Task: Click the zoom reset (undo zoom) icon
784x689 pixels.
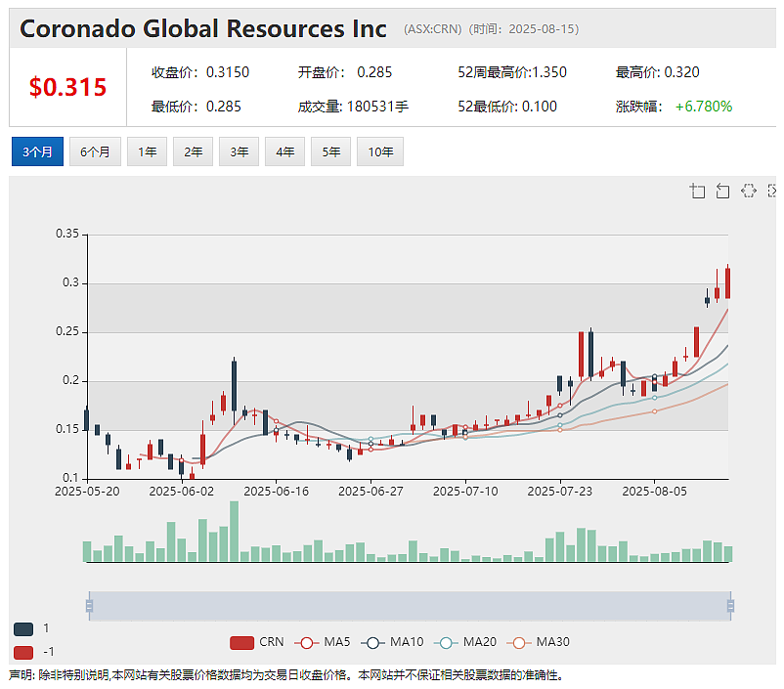Action: coord(722,191)
